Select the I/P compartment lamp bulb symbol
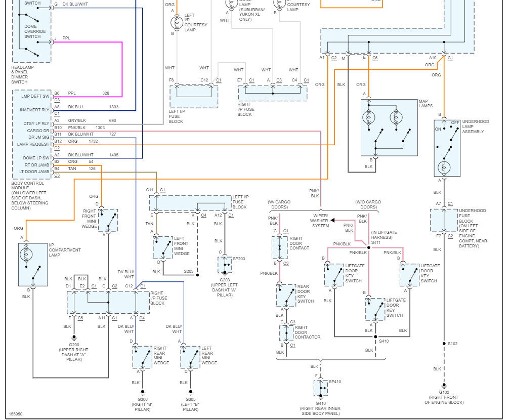Viewport: 510px width, 420px height. point(26,255)
